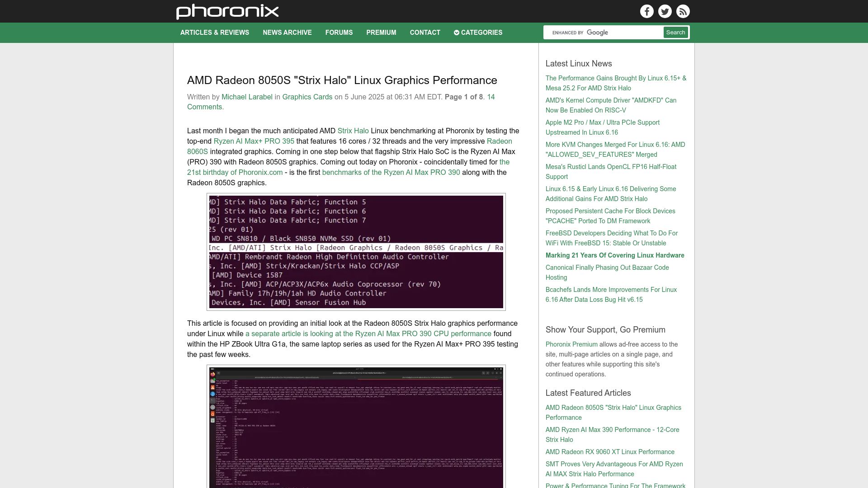Open the Premium menu item
Screen dimensions: 868x488
[381, 33]
